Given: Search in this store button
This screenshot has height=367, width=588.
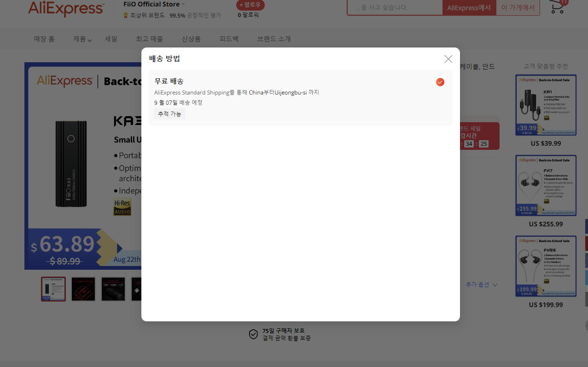Looking at the screenshot, I should pos(518,7).
